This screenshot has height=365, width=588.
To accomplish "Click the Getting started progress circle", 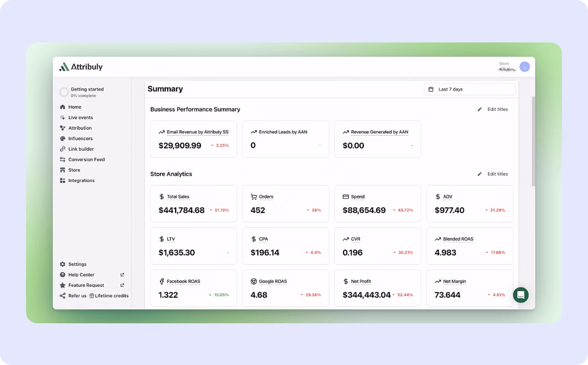I will point(64,92).
